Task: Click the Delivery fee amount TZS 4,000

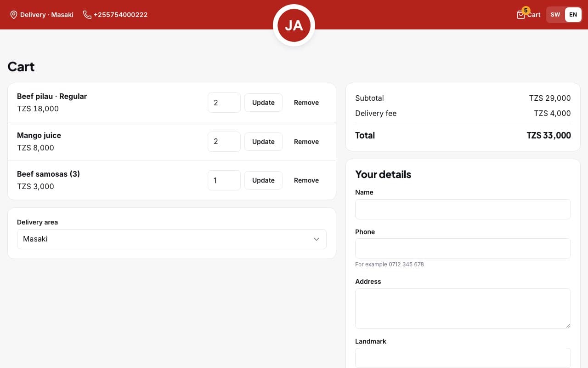Action: point(552,113)
